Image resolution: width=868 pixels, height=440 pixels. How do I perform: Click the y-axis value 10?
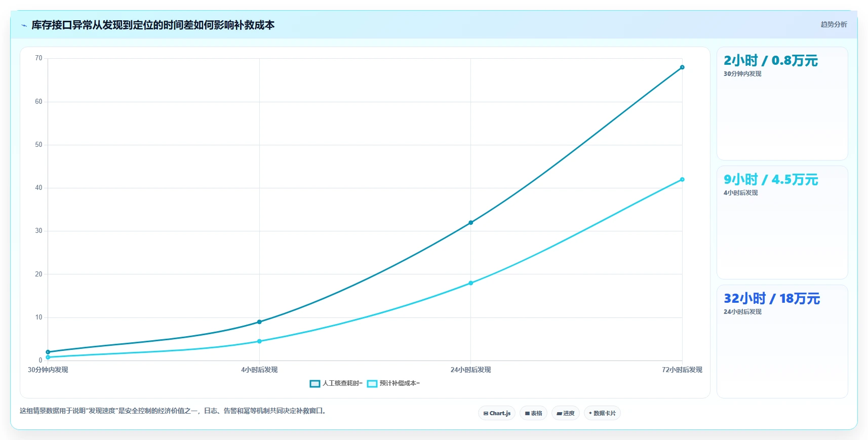[x=38, y=317]
